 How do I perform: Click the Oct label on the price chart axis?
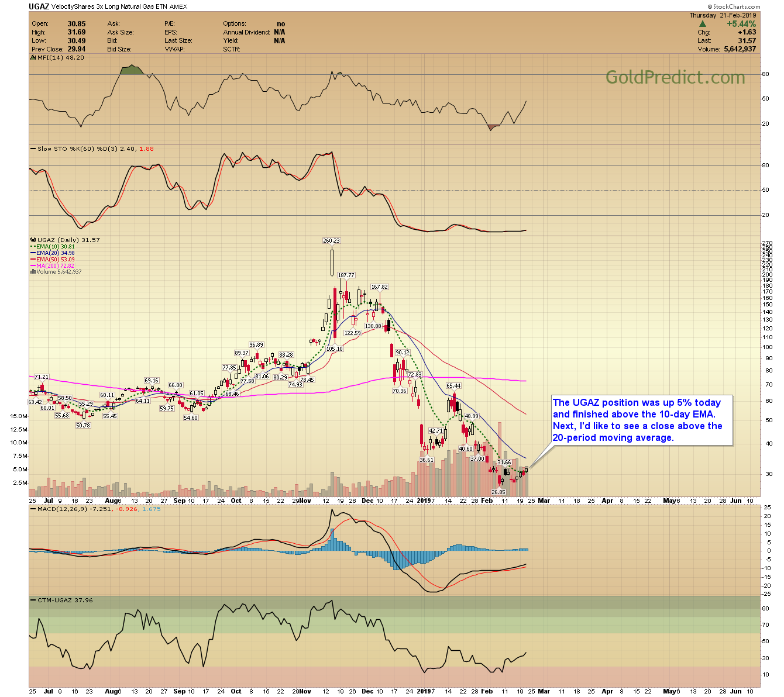pyautogui.click(x=236, y=501)
